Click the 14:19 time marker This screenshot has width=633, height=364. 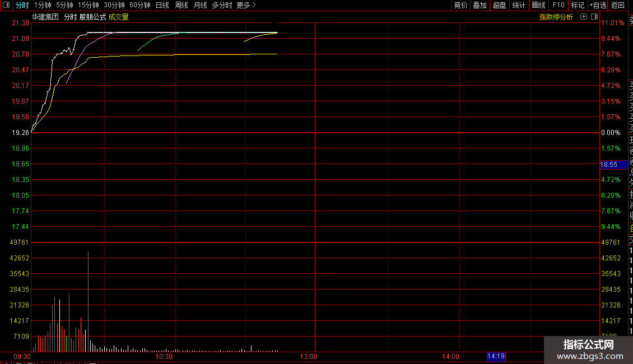(x=496, y=356)
